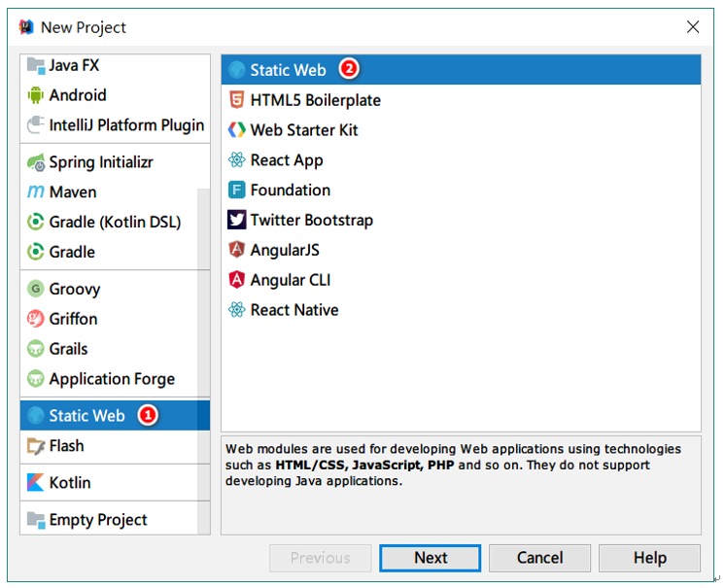Choose the Grails icon

pos(36,349)
